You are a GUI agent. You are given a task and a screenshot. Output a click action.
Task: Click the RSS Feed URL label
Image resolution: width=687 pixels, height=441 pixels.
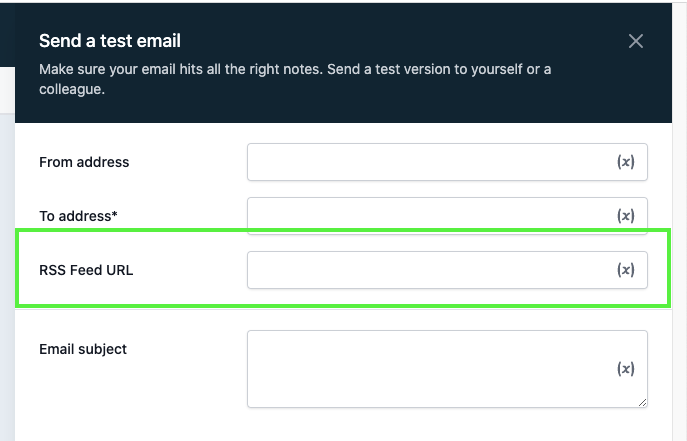pyautogui.click(x=86, y=270)
